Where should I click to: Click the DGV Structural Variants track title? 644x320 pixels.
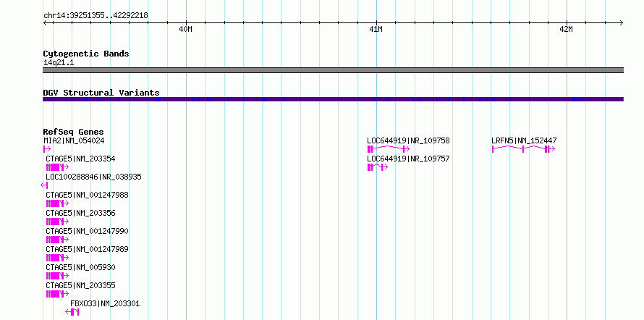101,93
